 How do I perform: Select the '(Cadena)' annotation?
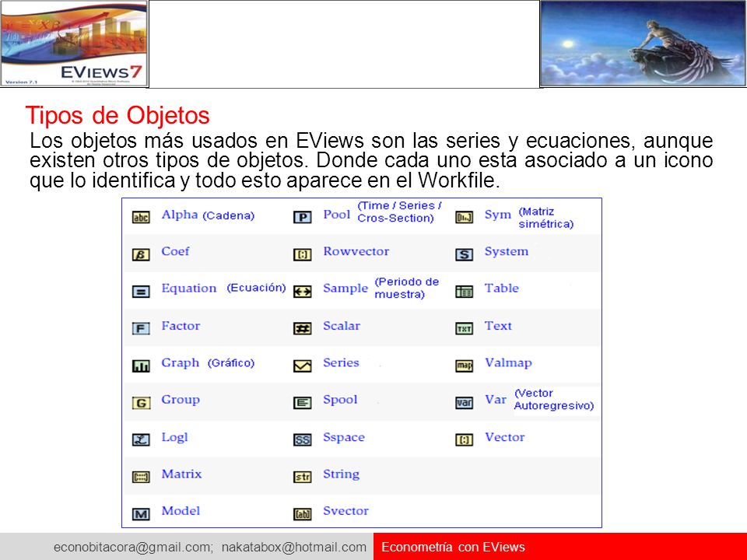229,215
